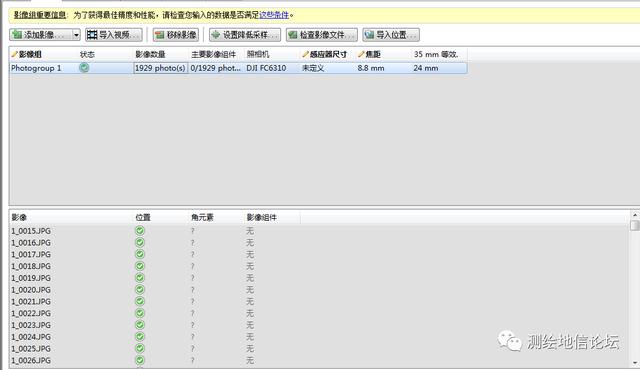Select image 1_0020.JPG
Image resolution: width=640 pixels, height=370 pixels.
[x=31, y=290]
